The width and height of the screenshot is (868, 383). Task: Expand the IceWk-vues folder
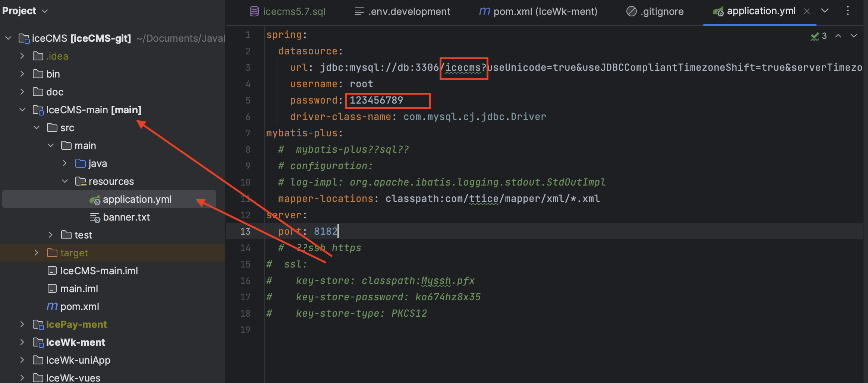(22, 378)
